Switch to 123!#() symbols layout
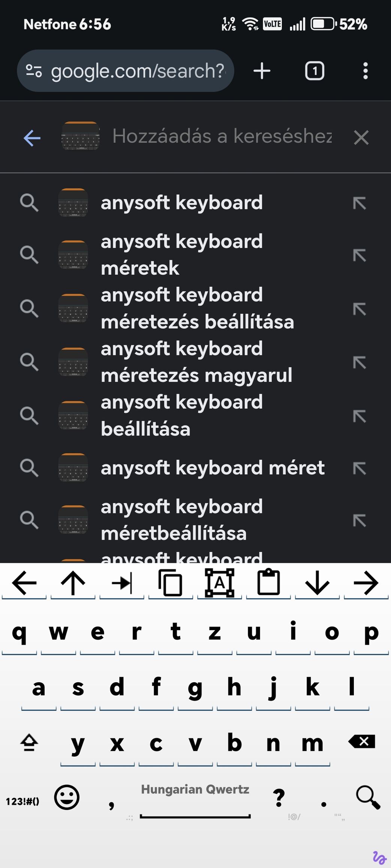 tap(23, 801)
